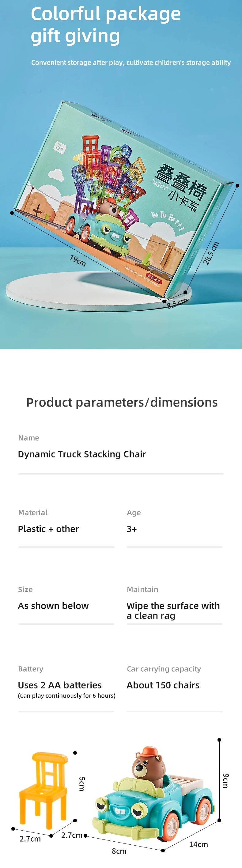242x868 pixels.
Task: Click the "Wipe the surface with a clean rag" text
Action: tap(173, 610)
